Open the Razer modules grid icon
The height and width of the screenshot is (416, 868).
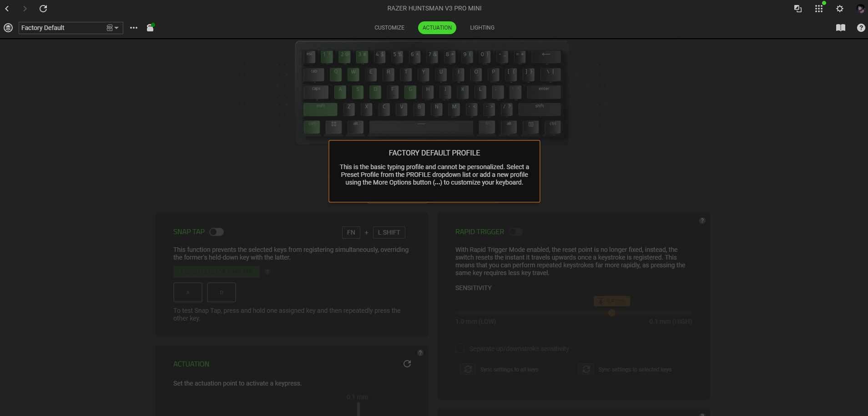[818, 9]
